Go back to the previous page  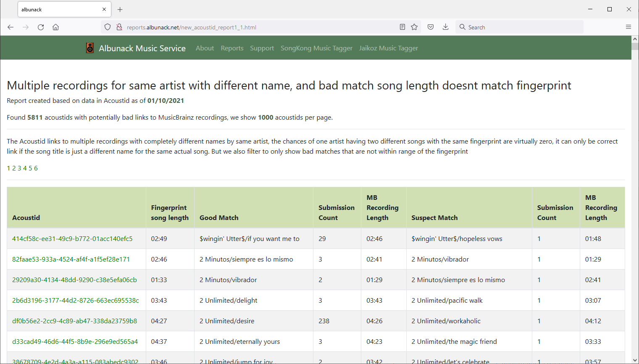[11, 27]
